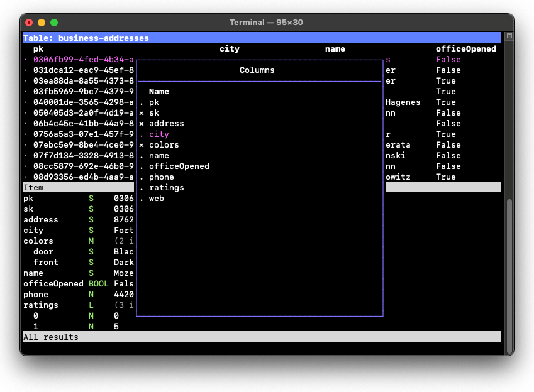The image size is (534, 392).
Task: Select row starting with 031dca12-eac9
Action: [x=83, y=70]
